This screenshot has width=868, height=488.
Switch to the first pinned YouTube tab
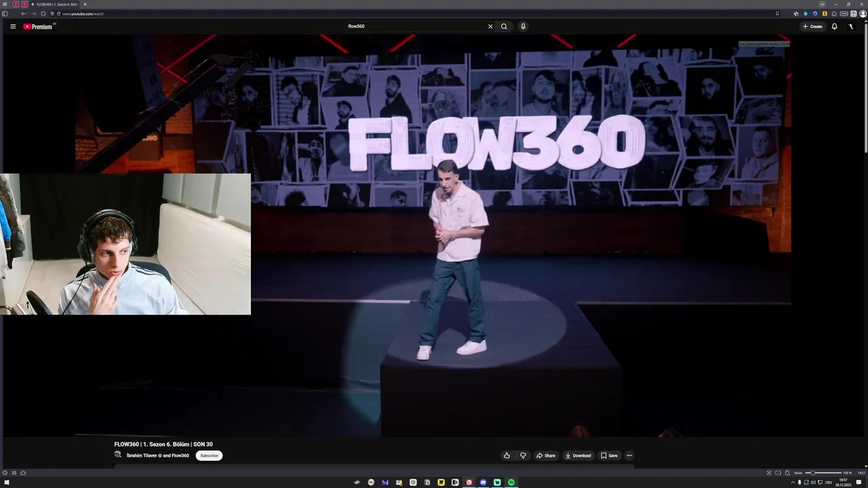(16, 4)
